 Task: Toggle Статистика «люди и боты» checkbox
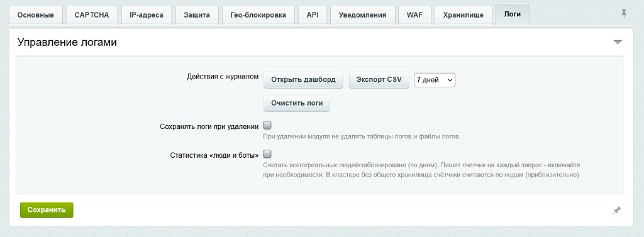click(267, 154)
